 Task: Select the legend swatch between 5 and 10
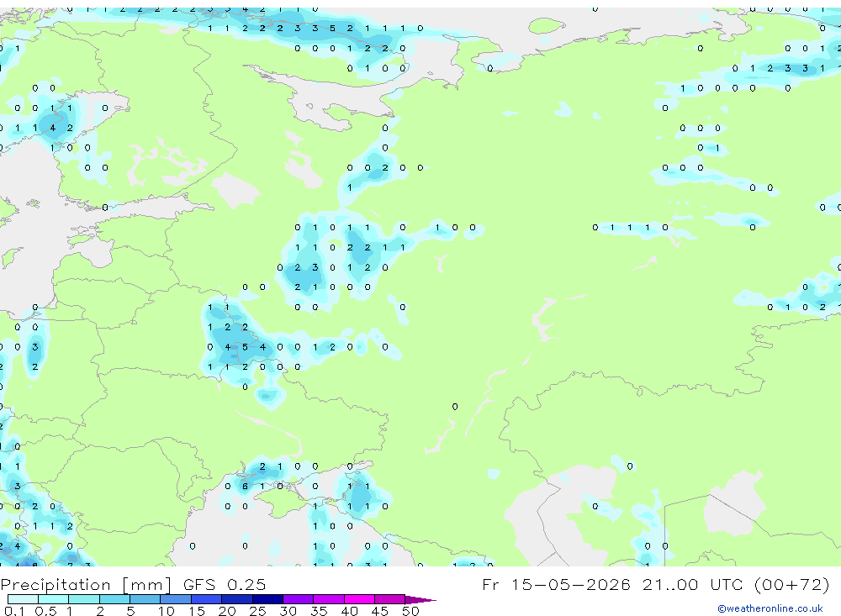[x=145, y=599]
